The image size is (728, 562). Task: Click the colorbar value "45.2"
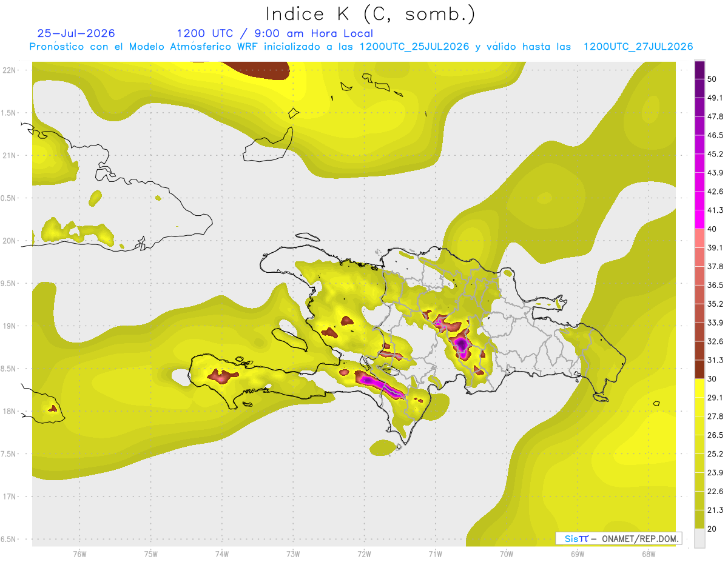(715, 154)
